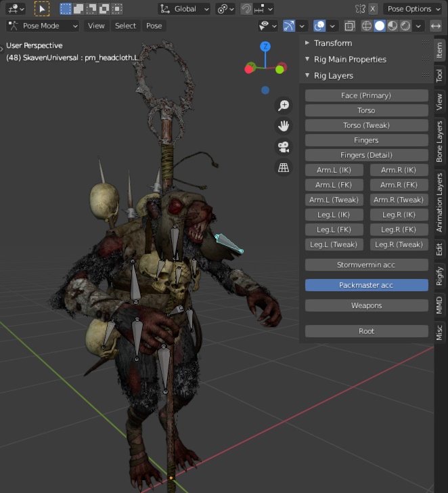Image resolution: width=448 pixels, height=493 pixels.
Task: Switch to Animation Layers sidebar tab
Action: [x=439, y=202]
